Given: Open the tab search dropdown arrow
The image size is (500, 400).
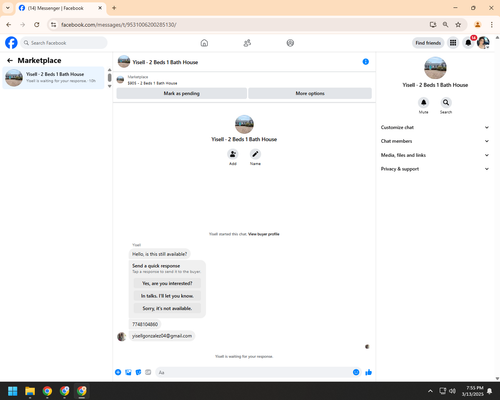Looking at the screenshot, I should tap(8, 8).
